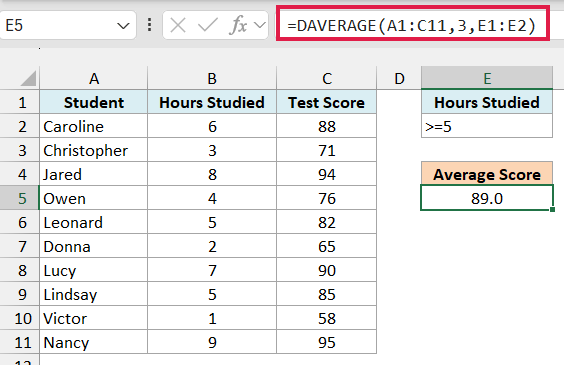The image size is (564, 365).
Task: Select row 11 header
Action: [19, 343]
